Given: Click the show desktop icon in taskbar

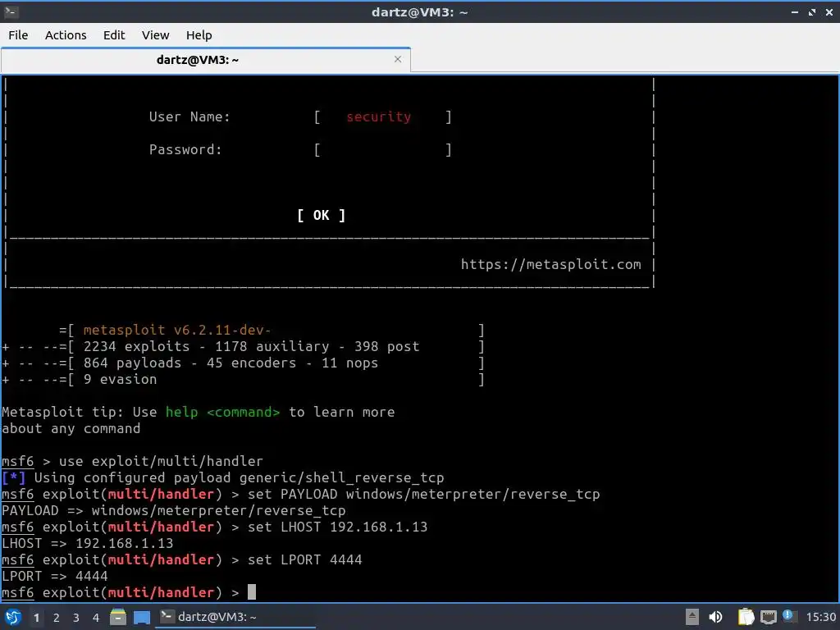Looking at the screenshot, I should point(142,617).
